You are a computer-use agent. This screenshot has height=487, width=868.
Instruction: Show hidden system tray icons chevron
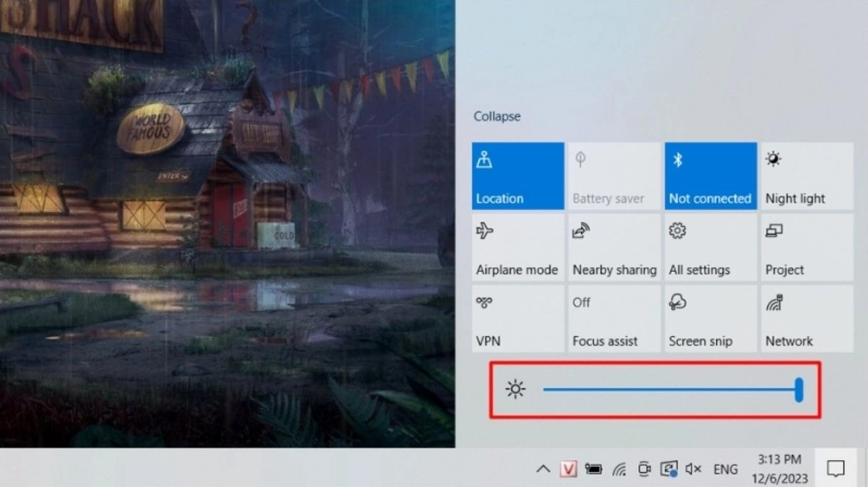pyautogui.click(x=543, y=469)
